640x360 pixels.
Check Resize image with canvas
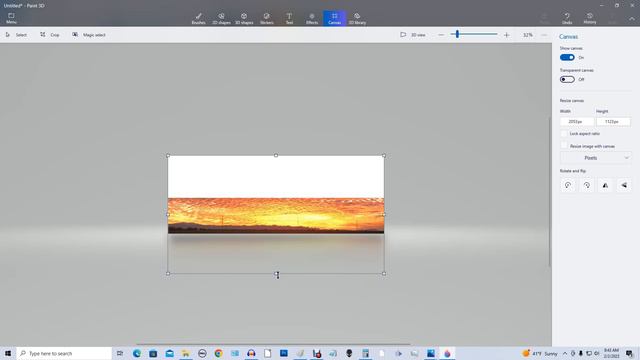point(564,146)
